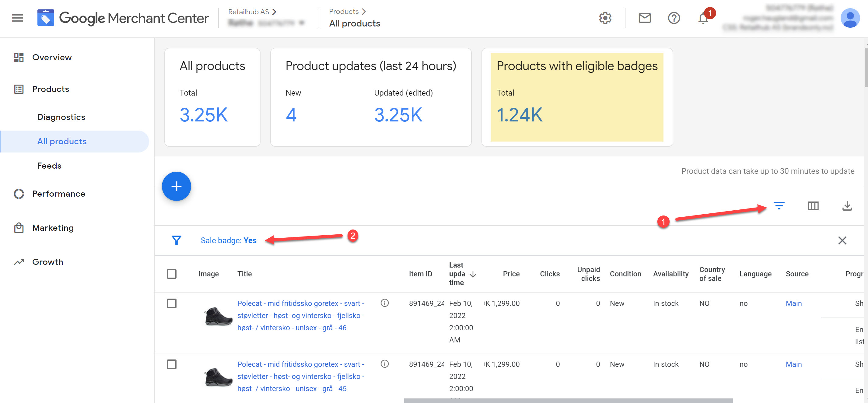This screenshot has width=868, height=403.
Task: Click the Google Merchant Center logo
Action: click(x=123, y=18)
